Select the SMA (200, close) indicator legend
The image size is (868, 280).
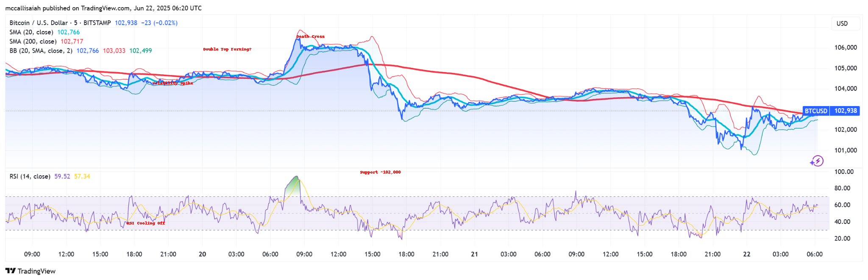tap(33, 42)
